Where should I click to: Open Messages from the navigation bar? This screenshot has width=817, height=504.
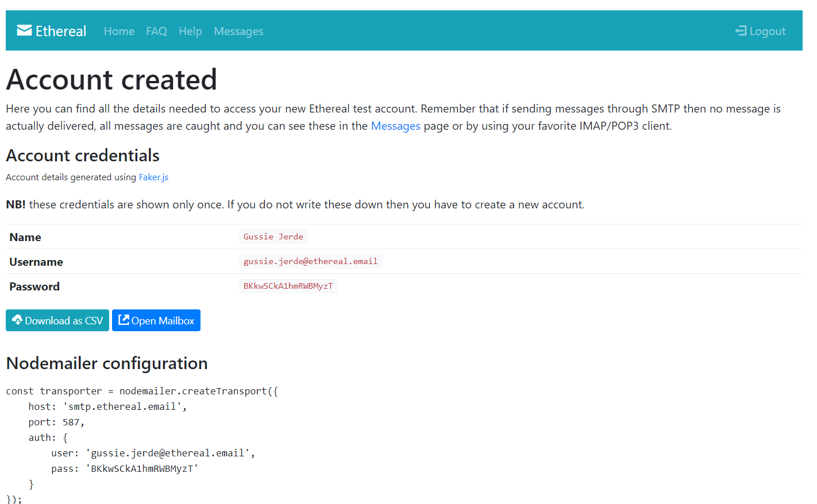238,31
